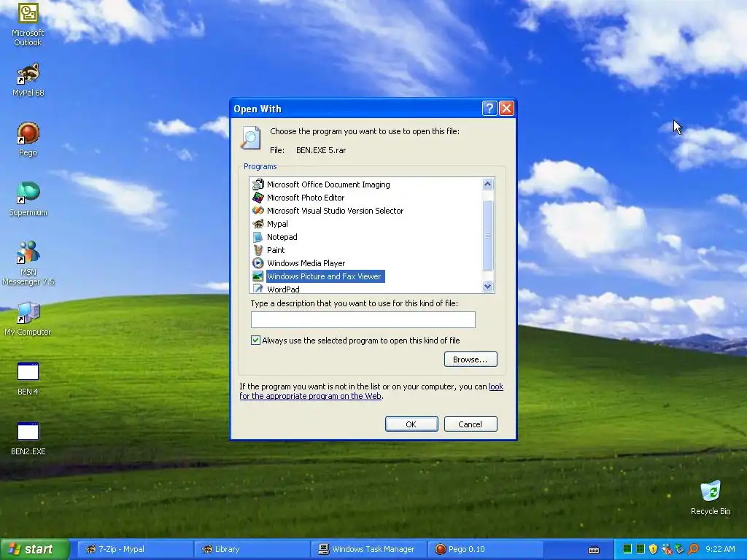Switch to 7-Zip - Mypal taskbar window

click(134, 549)
